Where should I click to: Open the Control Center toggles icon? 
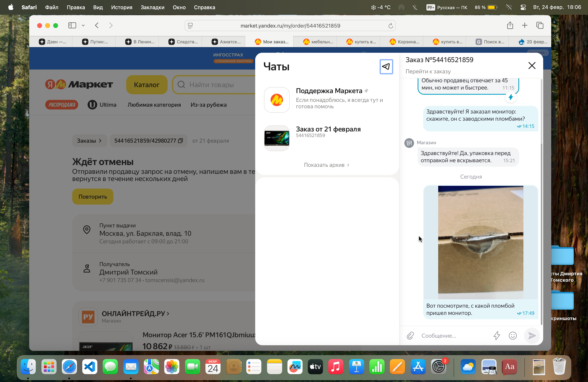(x=523, y=7)
